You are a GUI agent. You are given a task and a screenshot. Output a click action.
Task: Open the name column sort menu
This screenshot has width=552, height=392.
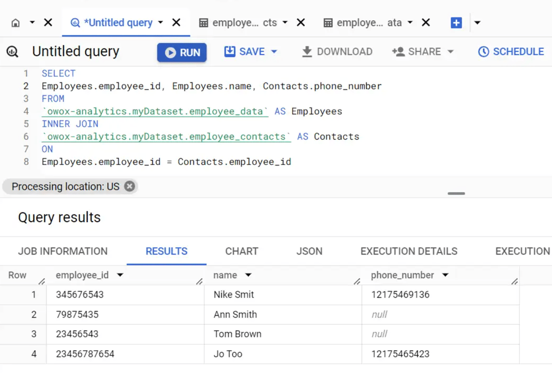click(x=248, y=275)
